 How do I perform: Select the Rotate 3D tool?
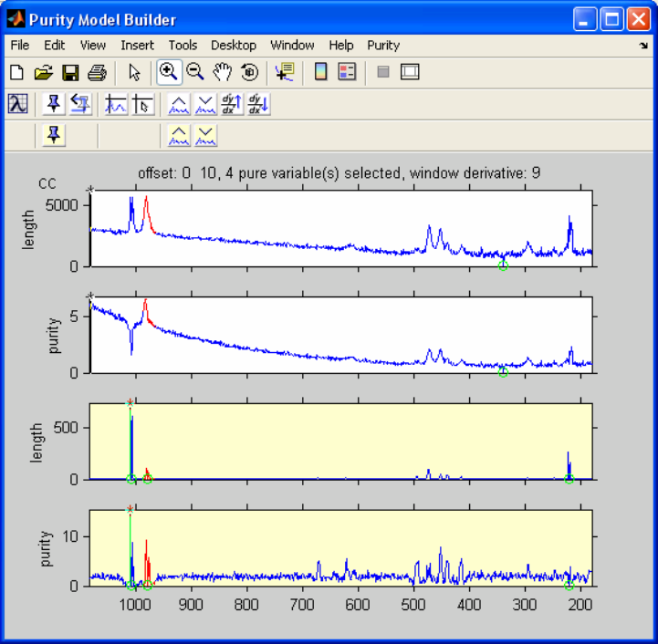pos(248,72)
